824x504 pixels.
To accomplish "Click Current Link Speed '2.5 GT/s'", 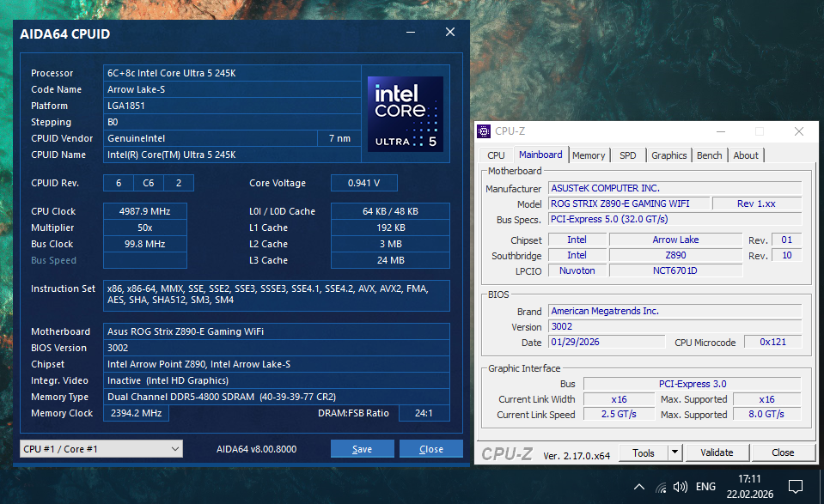I will click(619, 414).
